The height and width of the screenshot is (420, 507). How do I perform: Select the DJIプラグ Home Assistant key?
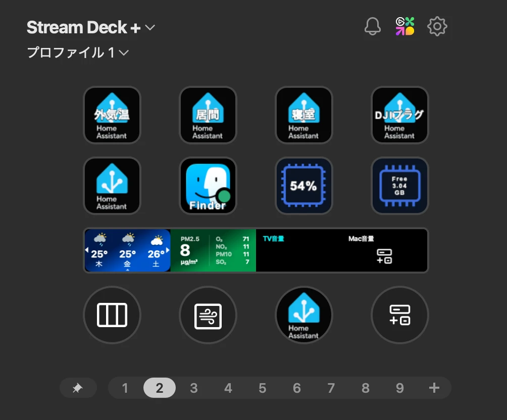[x=399, y=115]
